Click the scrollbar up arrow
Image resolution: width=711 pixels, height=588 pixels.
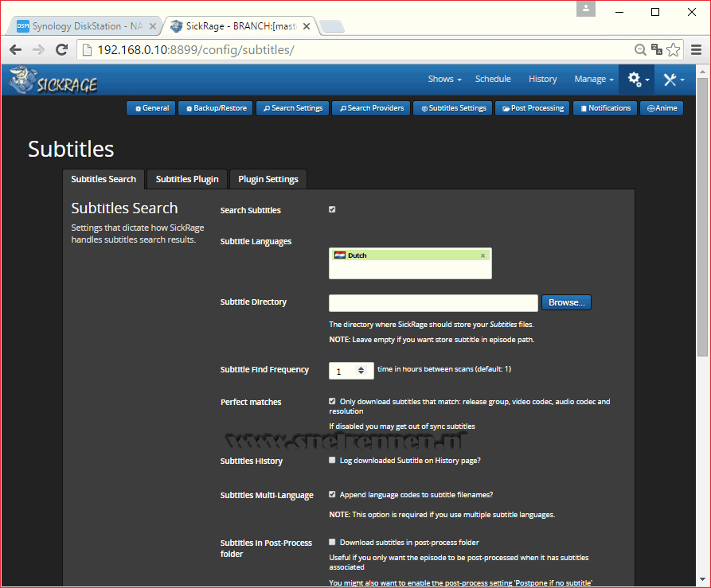pos(702,71)
